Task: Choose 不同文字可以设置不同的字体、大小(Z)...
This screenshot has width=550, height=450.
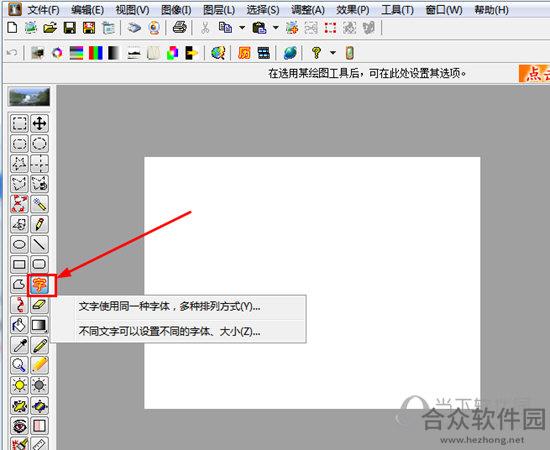Action: pos(179,331)
